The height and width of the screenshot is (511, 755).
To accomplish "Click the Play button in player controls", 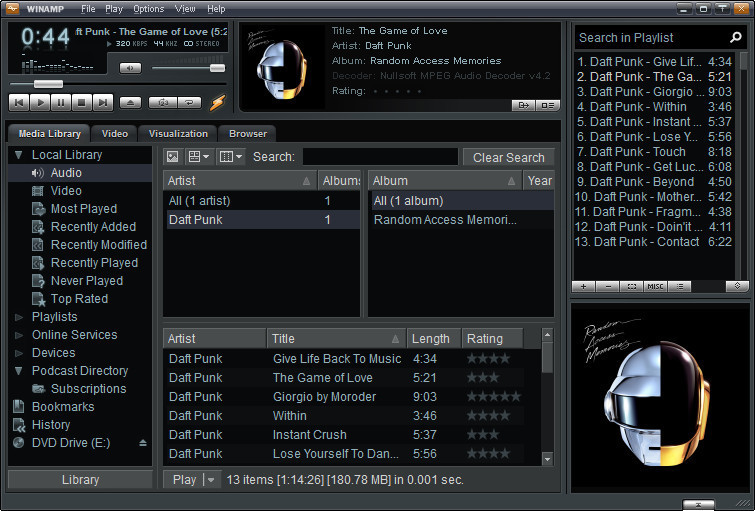I will coord(40,102).
